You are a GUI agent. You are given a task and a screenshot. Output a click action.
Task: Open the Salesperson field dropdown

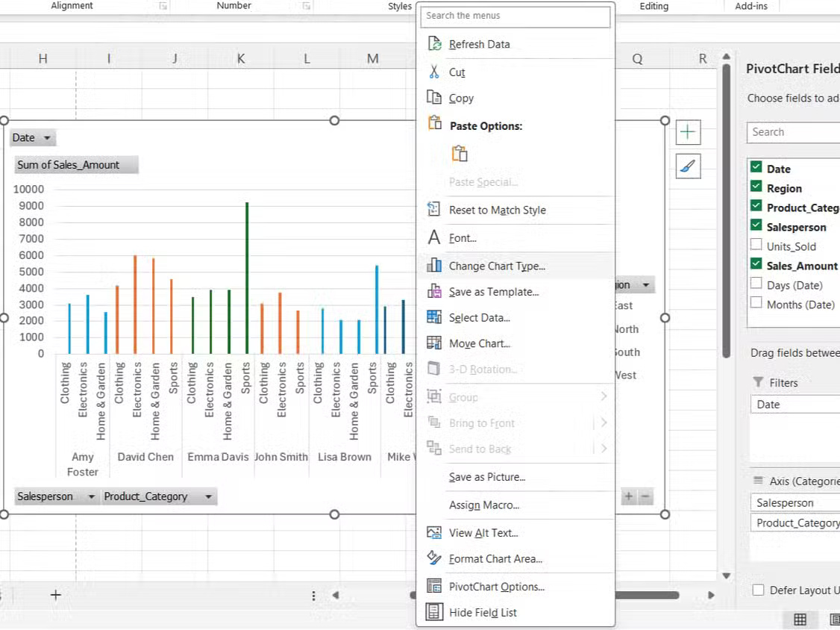point(92,496)
